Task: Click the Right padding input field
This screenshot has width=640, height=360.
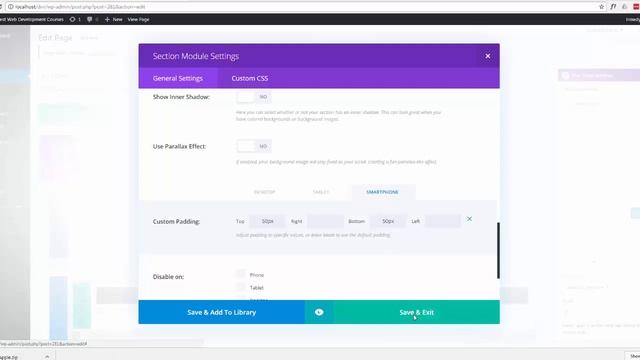Action: pyautogui.click(x=325, y=221)
